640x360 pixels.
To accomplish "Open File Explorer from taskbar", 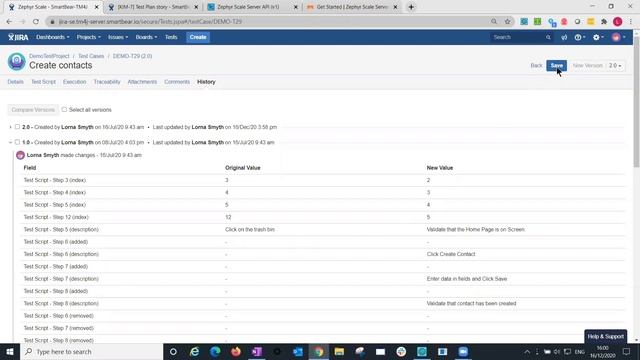I will pyautogui.click(x=339, y=351).
